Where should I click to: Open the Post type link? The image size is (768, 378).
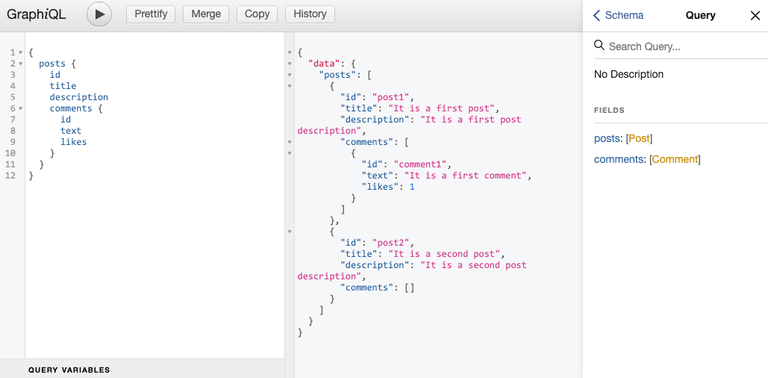tap(639, 139)
